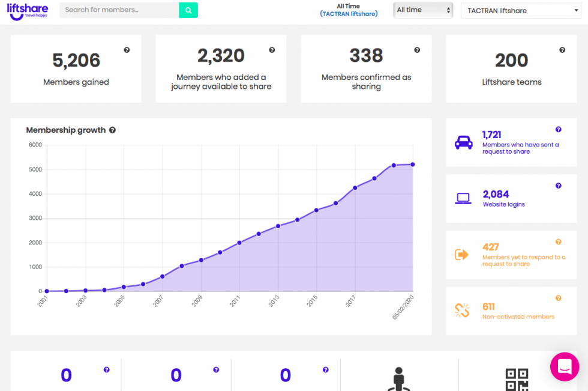Image resolution: width=588 pixels, height=391 pixels.
Task: Open the help tooltip on Members gained
Action: [127, 50]
